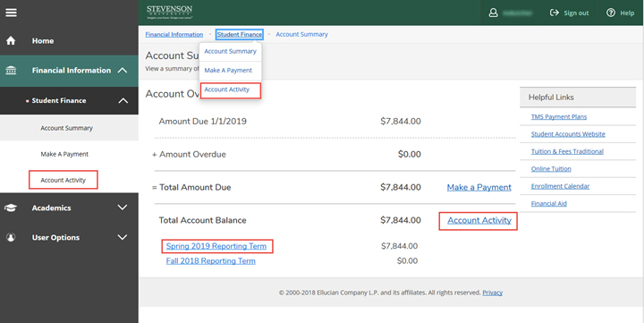Screen dimensions: 644x323
Task: Open the Online Tuition link
Action: [551, 169]
